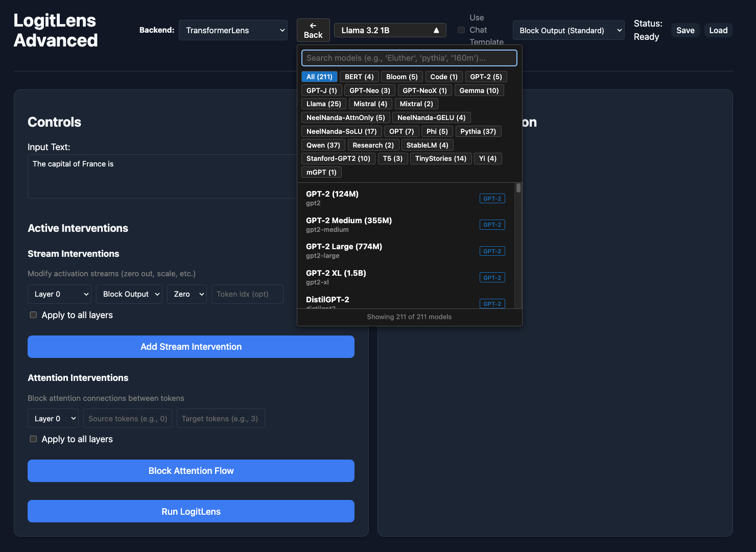756x552 pixels.
Task: Filter models by NeelNanda-SoLU (17)
Action: click(342, 131)
